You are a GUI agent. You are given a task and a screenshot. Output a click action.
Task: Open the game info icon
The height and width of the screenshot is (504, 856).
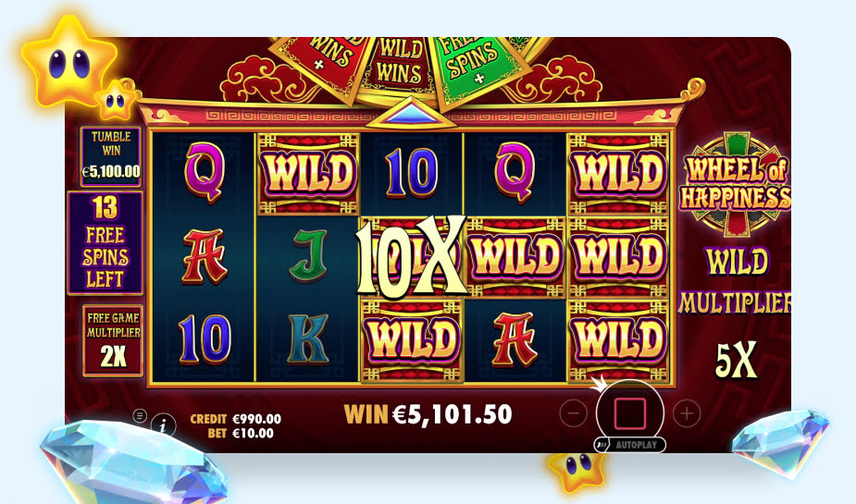tap(163, 425)
